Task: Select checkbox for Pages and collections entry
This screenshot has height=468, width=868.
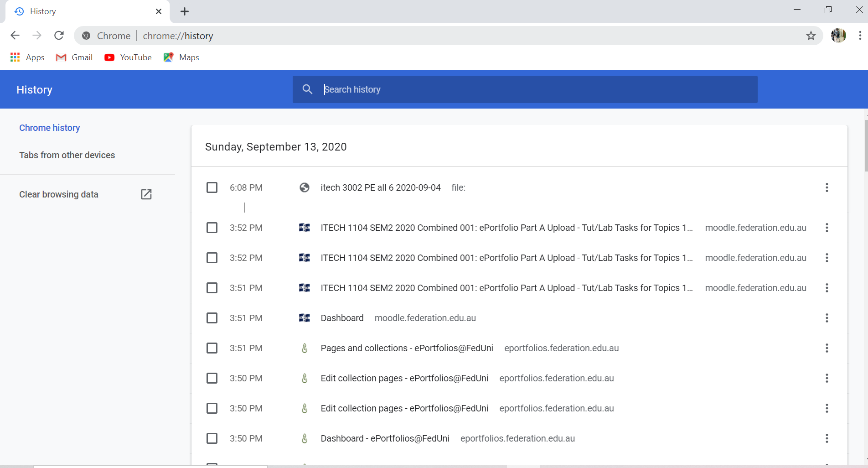Action: point(212,348)
